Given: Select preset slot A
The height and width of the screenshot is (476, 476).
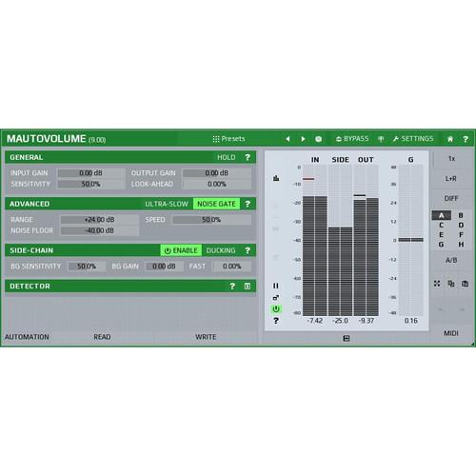Looking at the screenshot, I should (442, 216).
